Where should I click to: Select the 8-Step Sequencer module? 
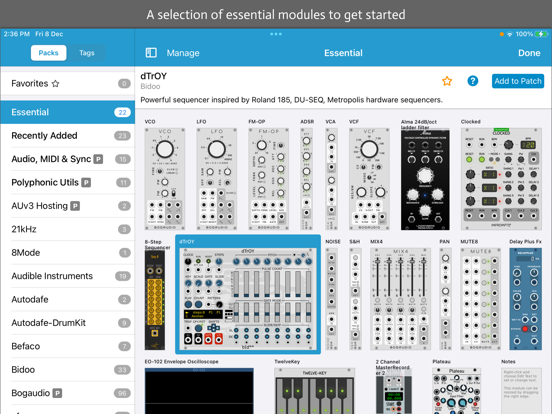tap(155, 299)
